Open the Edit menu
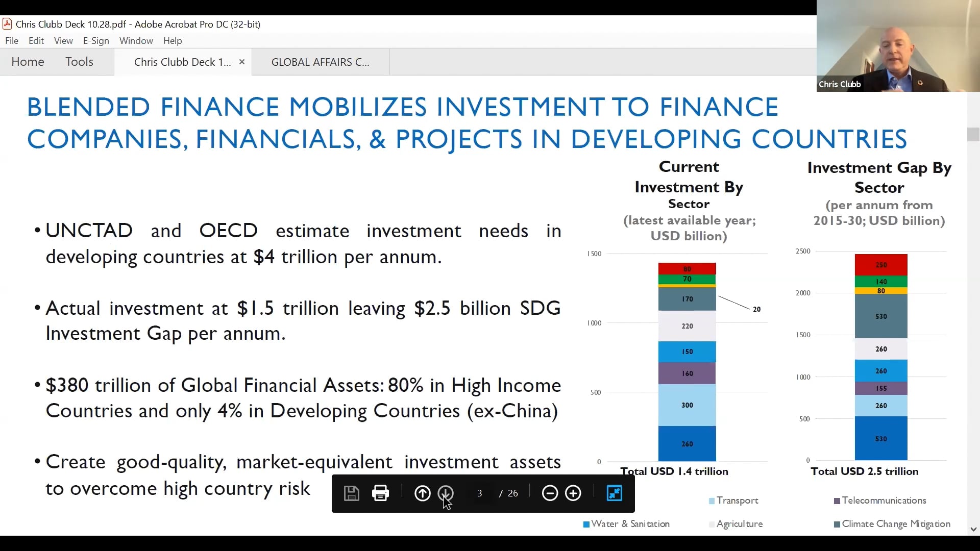Screen dimensions: 980x551 [x=36, y=40]
